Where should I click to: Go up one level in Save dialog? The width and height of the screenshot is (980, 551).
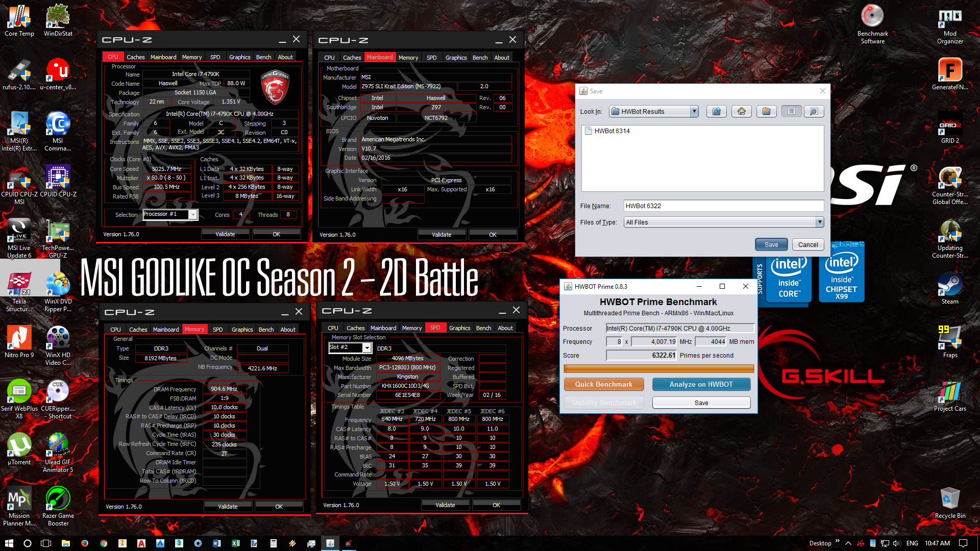(x=717, y=111)
